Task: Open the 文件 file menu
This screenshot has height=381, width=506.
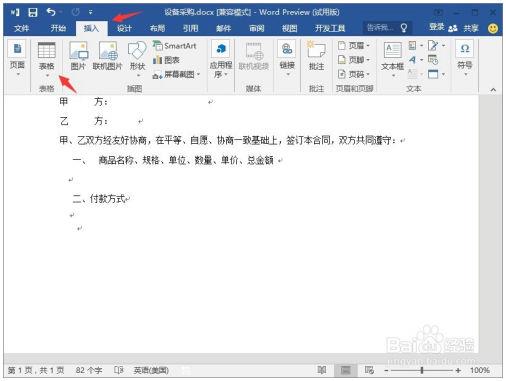Action: tap(21, 28)
